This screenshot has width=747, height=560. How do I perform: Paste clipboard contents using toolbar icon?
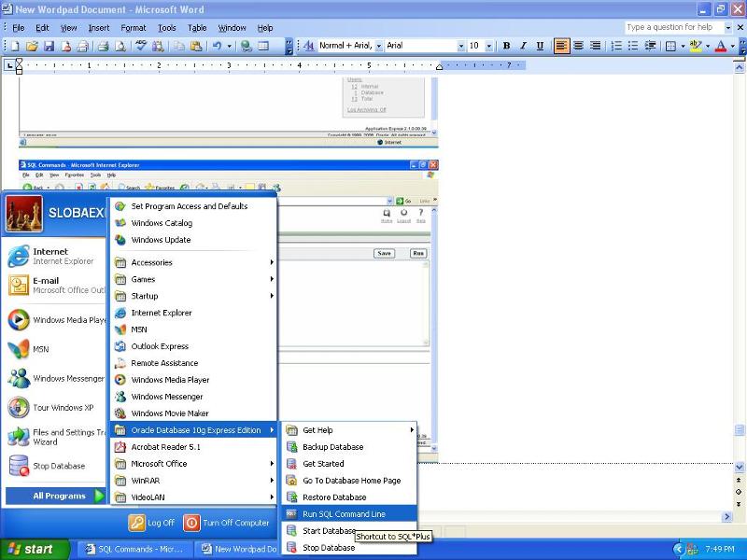(x=195, y=46)
